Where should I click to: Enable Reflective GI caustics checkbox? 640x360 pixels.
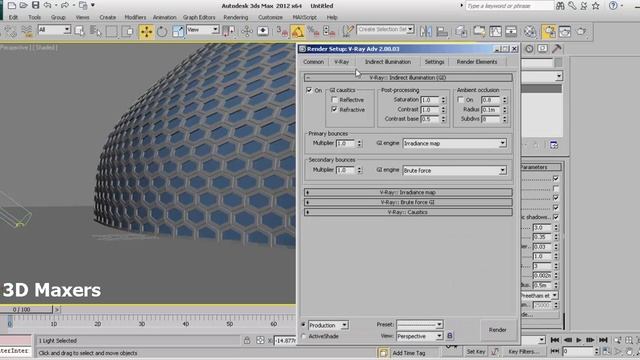click(x=334, y=100)
